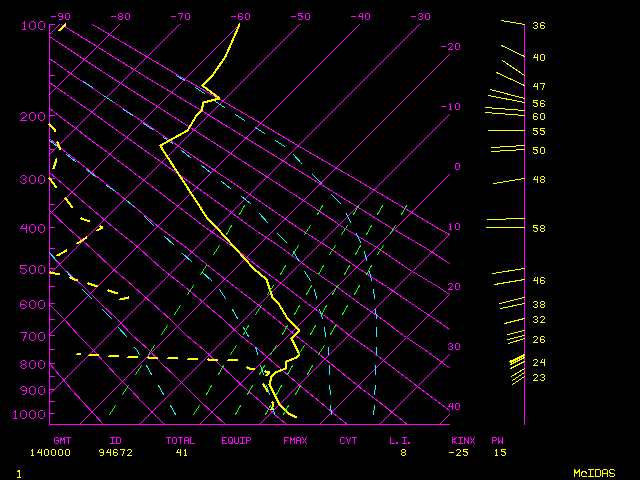The height and width of the screenshot is (480, 640).
Task: Select the EQUIP column header
Action: pos(236,440)
